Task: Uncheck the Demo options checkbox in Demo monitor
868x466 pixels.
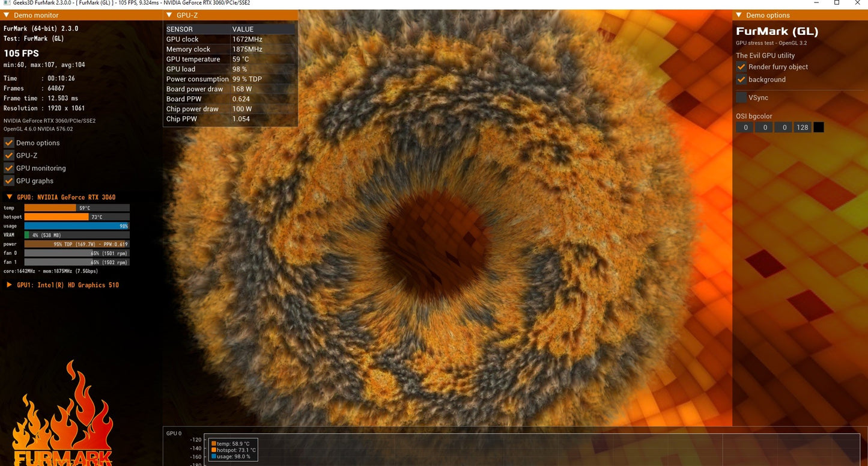Action: pyautogui.click(x=9, y=143)
